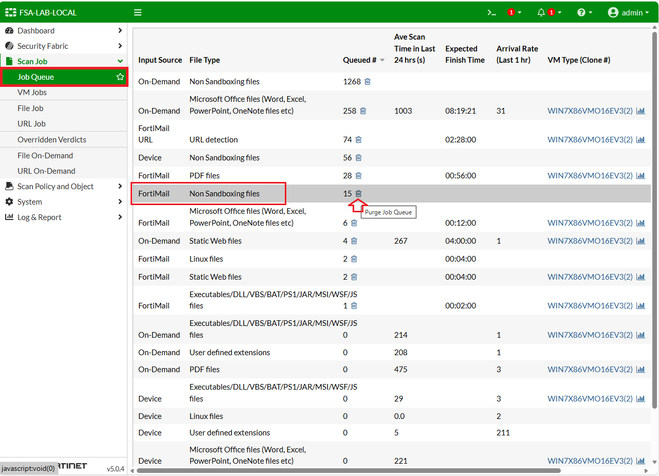Purge the Device Non Sandboxing queue of 56
659x476 pixels.
click(x=358, y=158)
